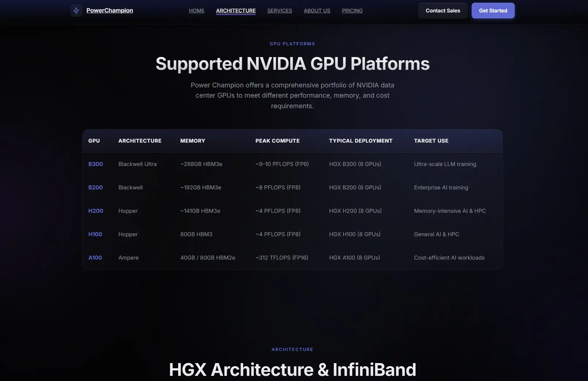Click the ~141GB HBM3e memory cell
Screen dimensions: 588x381
click(x=200, y=211)
